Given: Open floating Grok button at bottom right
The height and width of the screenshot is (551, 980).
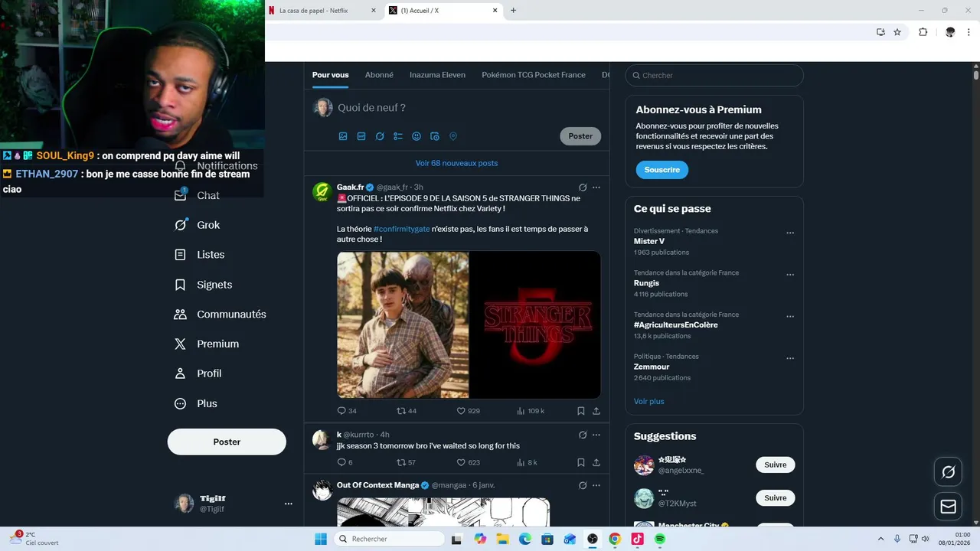Looking at the screenshot, I should tap(948, 472).
